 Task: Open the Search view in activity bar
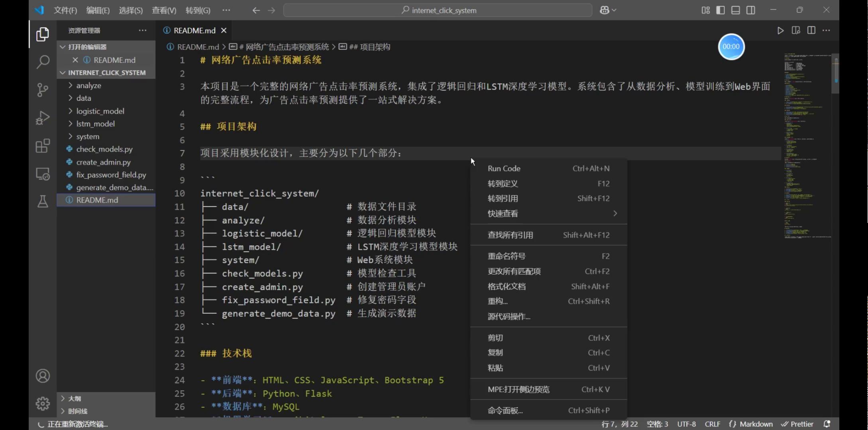click(43, 62)
